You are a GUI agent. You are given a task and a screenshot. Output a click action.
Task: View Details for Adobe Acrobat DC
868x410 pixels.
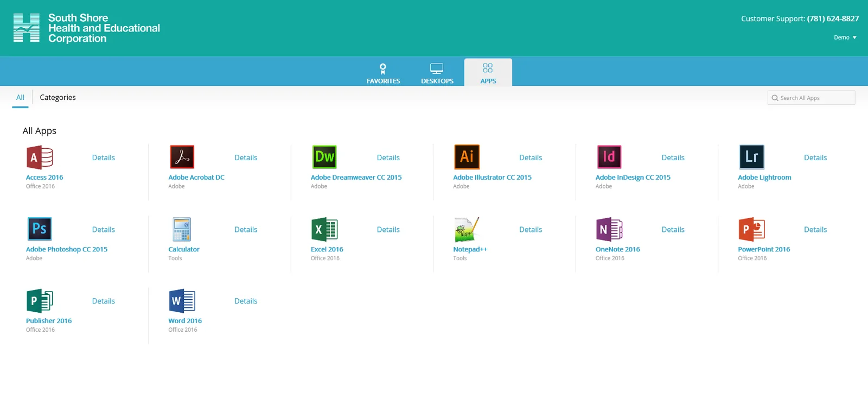coord(246,157)
